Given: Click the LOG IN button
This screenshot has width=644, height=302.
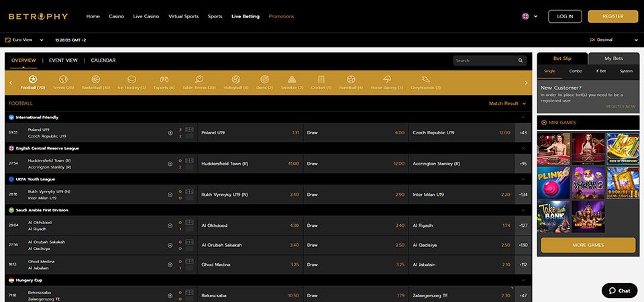Looking at the screenshot, I should (565, 16).
